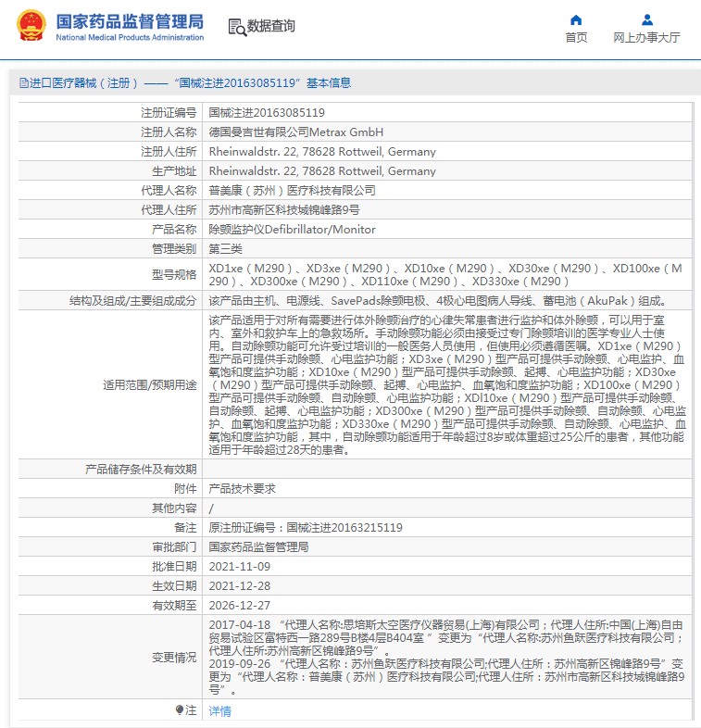Open the 详情 details link
Screen dimensions: 701x728
[x=220, y=710]
